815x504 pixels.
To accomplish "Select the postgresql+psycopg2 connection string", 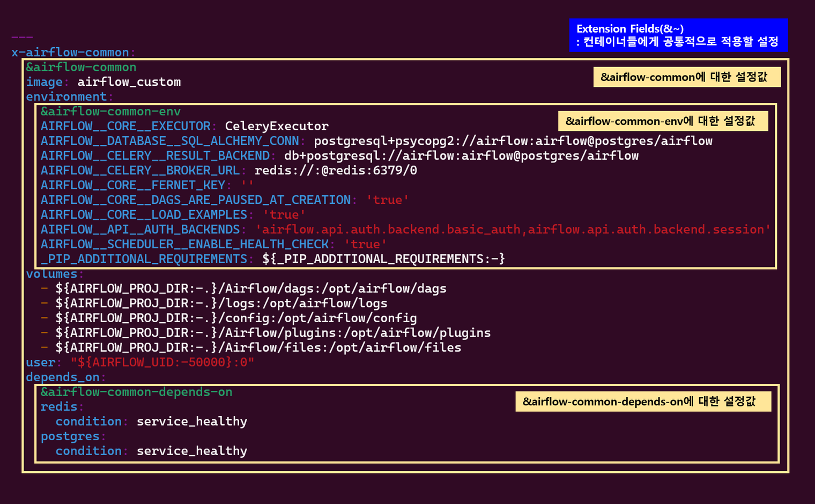I will coord(513,141).
